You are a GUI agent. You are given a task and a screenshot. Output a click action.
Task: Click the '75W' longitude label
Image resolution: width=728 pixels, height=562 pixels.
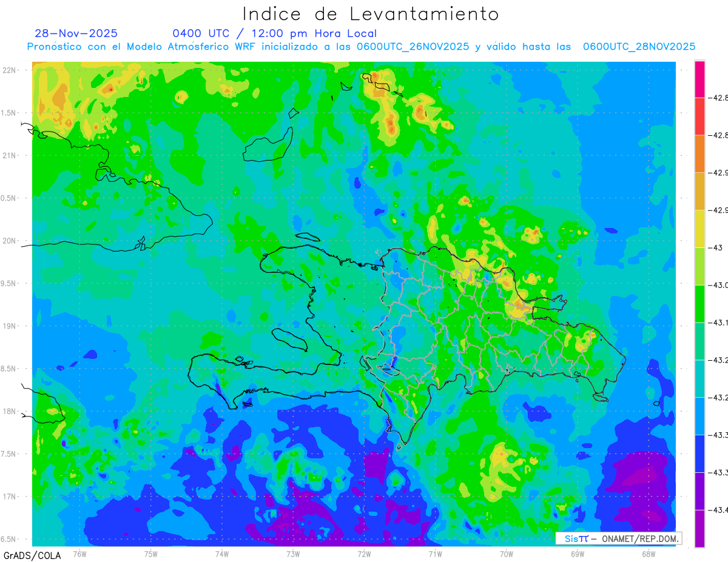(151, 553)
